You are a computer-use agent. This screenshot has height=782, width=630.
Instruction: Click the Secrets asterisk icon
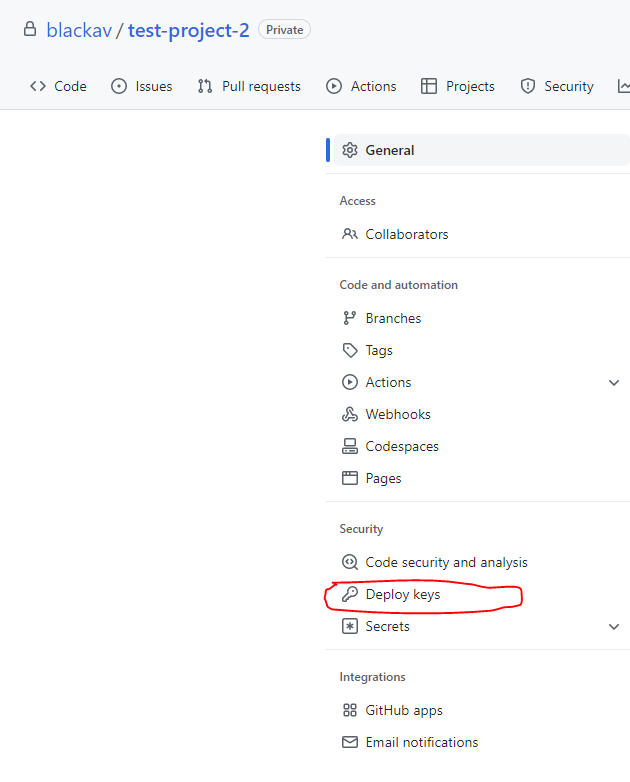click(350, 626)
